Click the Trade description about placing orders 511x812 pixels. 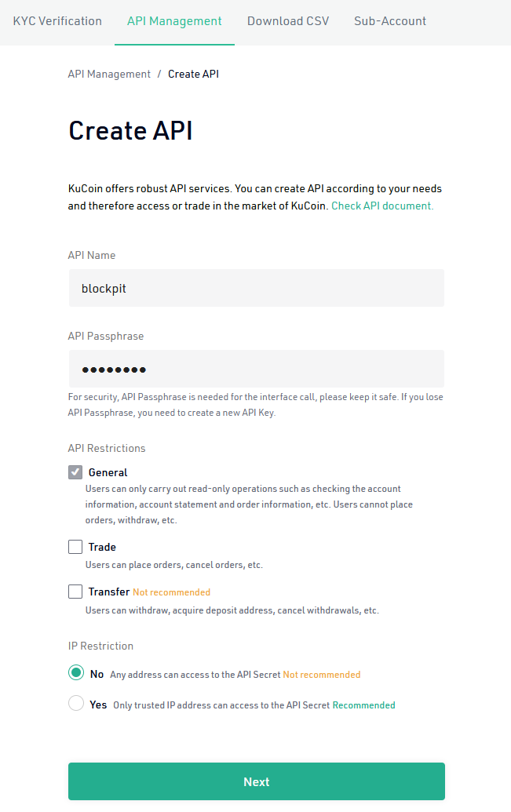point(174,565)
